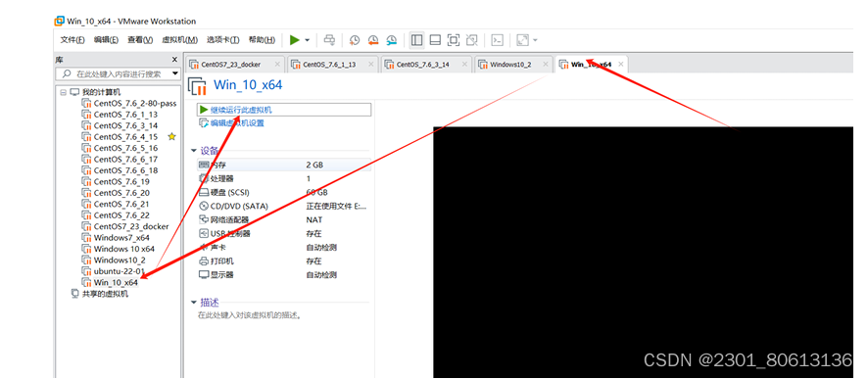This screenshot has height=379, width=868.
Task: Open the 编辑(E) menu
Action: [x=106, y=40]
